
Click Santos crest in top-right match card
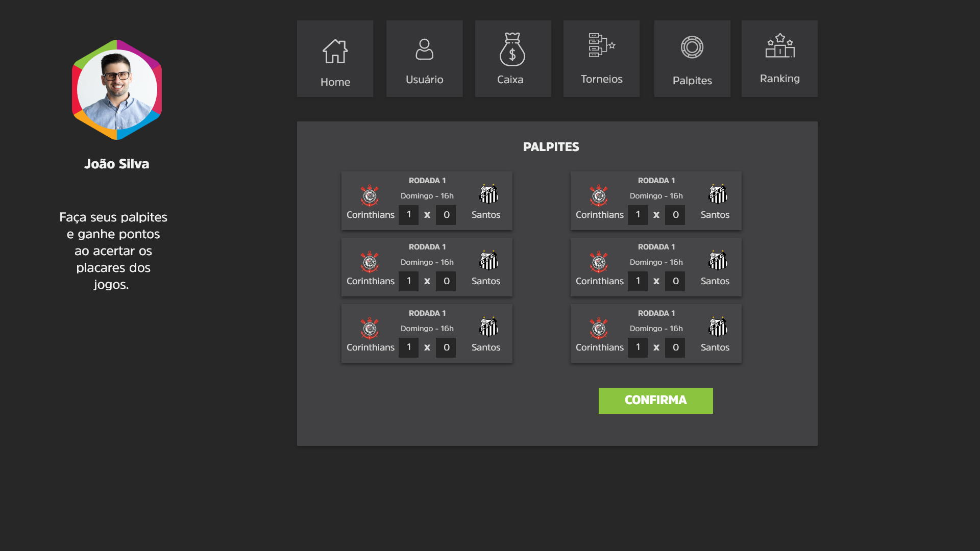click(x=718, y=194)
